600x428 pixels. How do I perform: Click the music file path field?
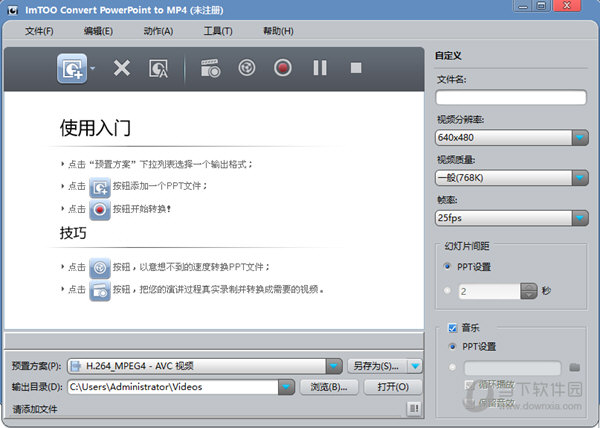coord(513,368)
